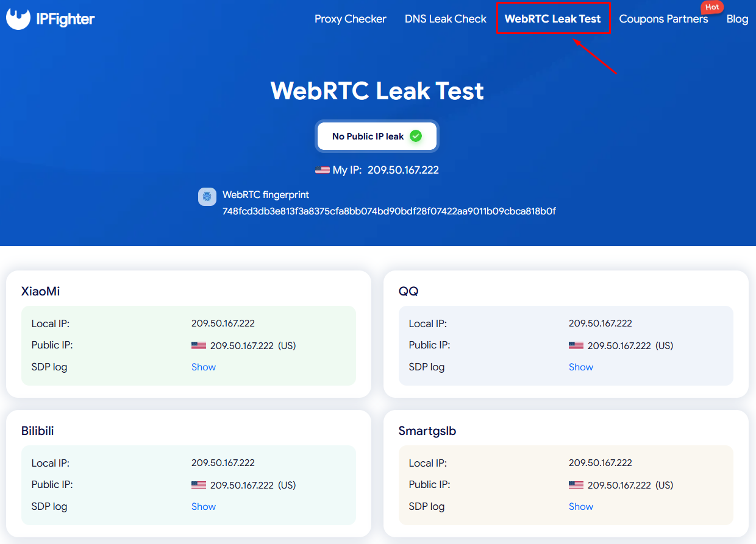This screenshot has height=544, width=756.
Task: Select the XiaoMi Local IP value
Action: [x=223, y=323]
